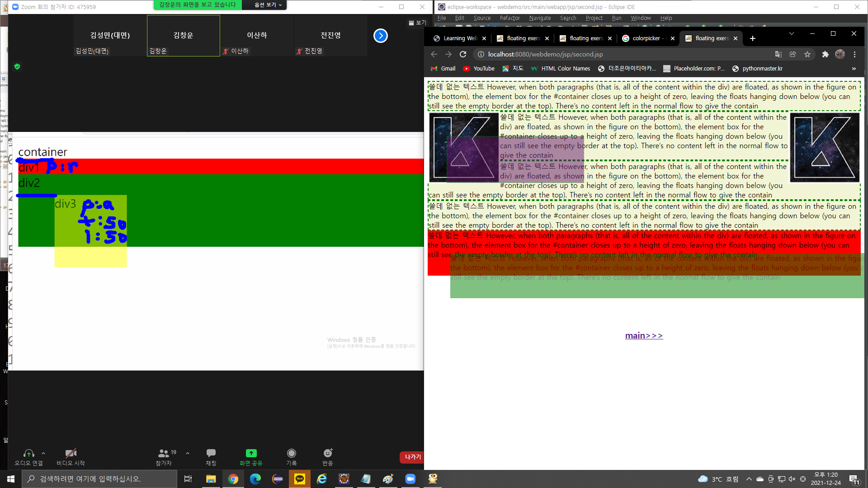Click the translate page icon

click(778, 54)
